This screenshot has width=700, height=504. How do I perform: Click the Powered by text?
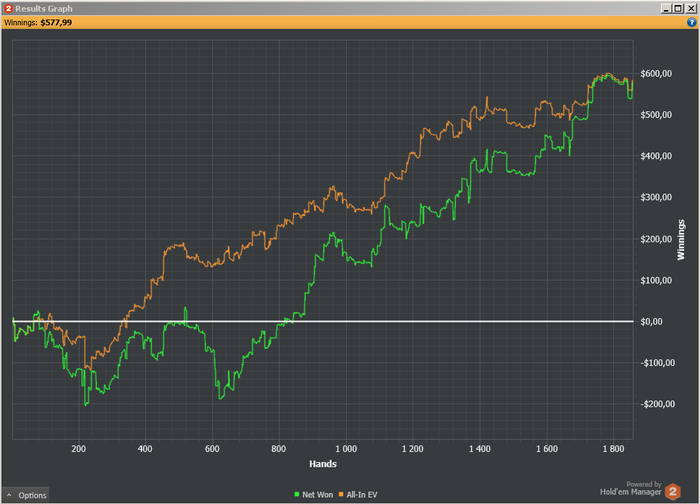(644, 484)
